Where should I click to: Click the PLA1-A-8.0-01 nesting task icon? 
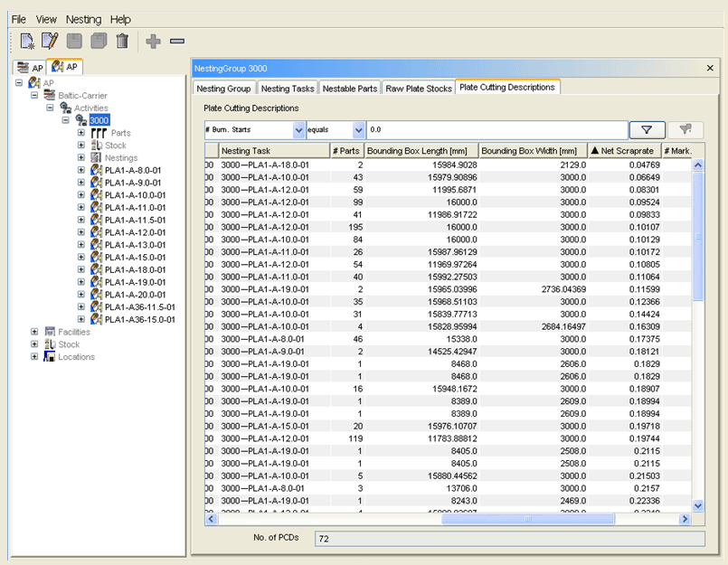coord(96,170)
